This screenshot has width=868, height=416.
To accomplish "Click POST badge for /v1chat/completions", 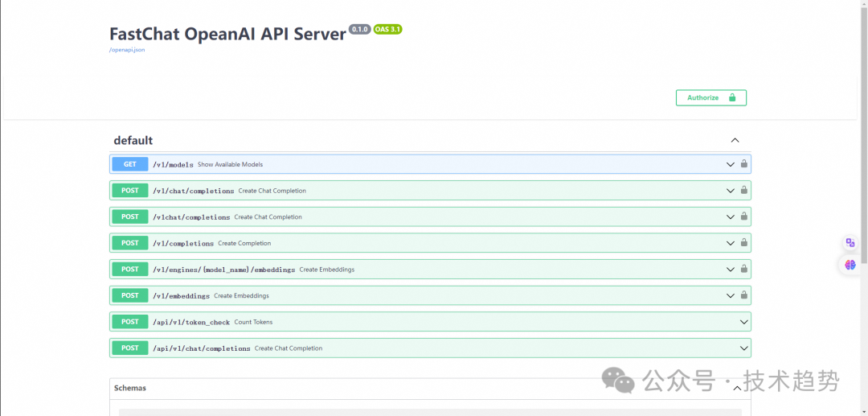I will [130, 216].
